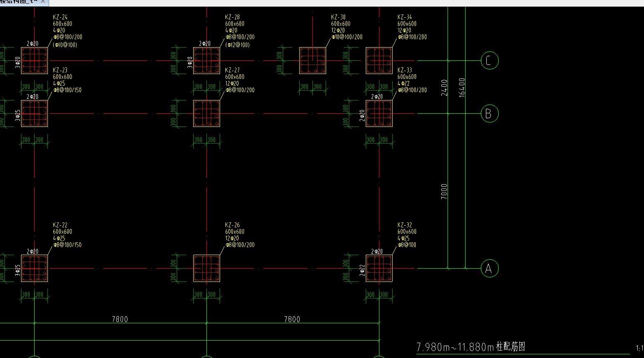Select the KZ-22 column section box
Screen dimensions: 644x358
[34, 269]
